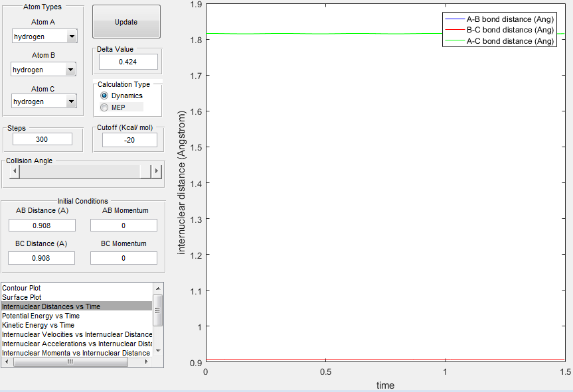The image size is (573, 392).
Task: Click the plot list scroll-up arrow
Action: click(x=158, y=289)
